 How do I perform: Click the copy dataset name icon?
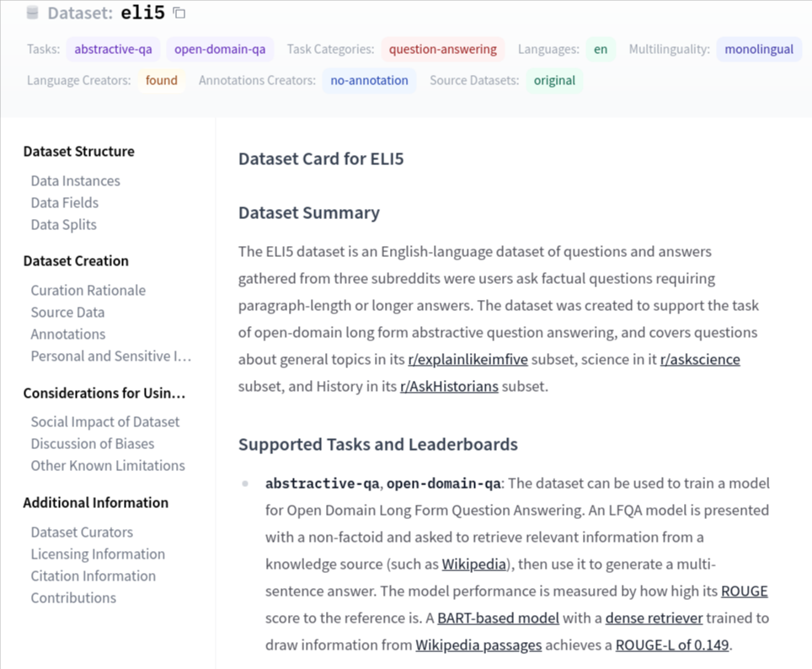pyautogui.click(x=179, y=13)
